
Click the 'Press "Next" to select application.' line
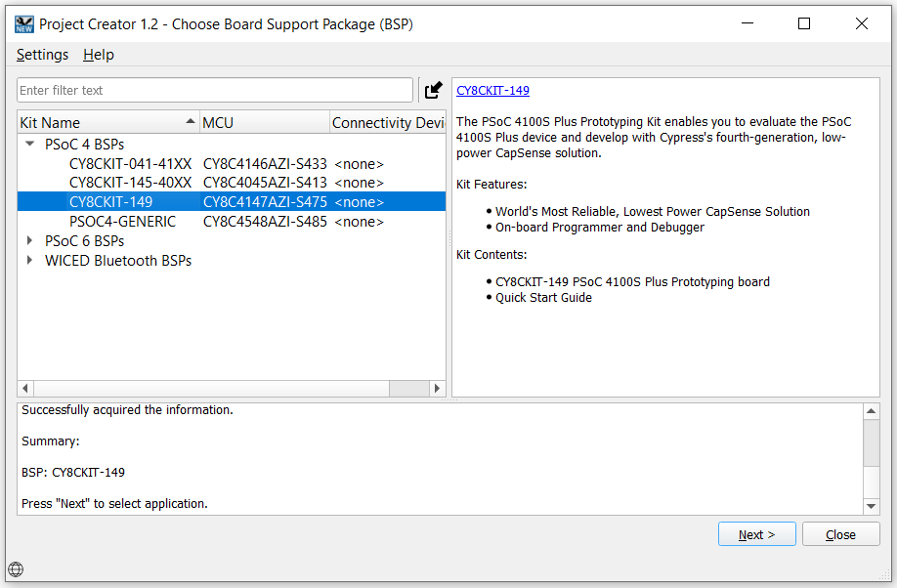[x=114, y=504]
